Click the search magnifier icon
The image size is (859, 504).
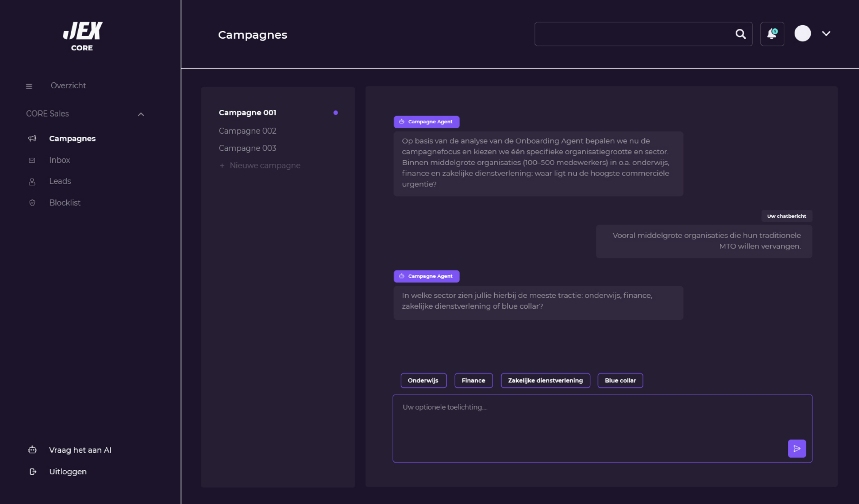coord(740,34)
